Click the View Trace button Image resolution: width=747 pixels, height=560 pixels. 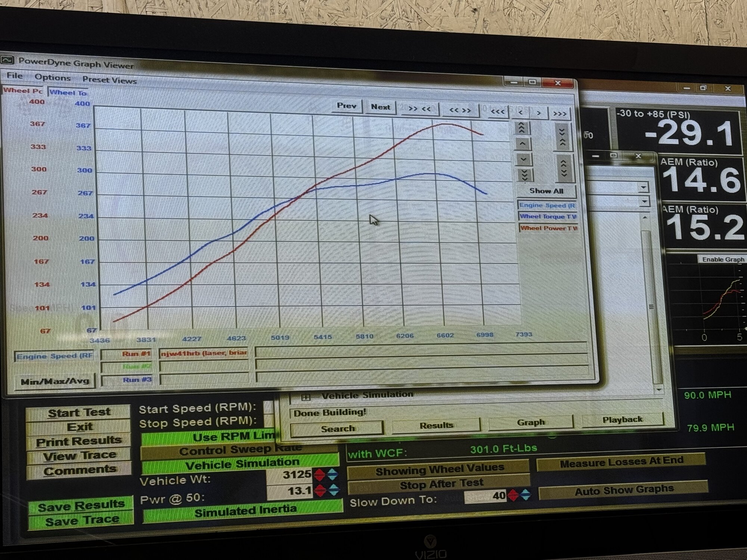79,455
